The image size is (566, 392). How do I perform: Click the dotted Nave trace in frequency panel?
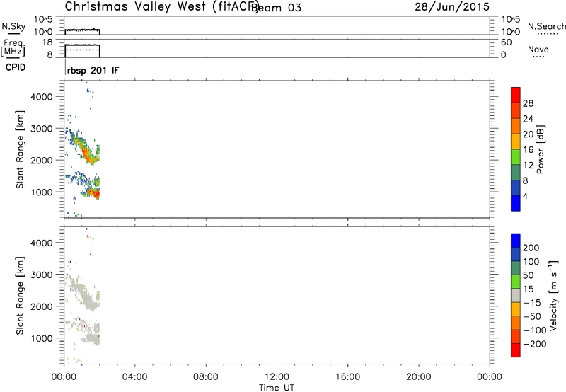point(82,50)
